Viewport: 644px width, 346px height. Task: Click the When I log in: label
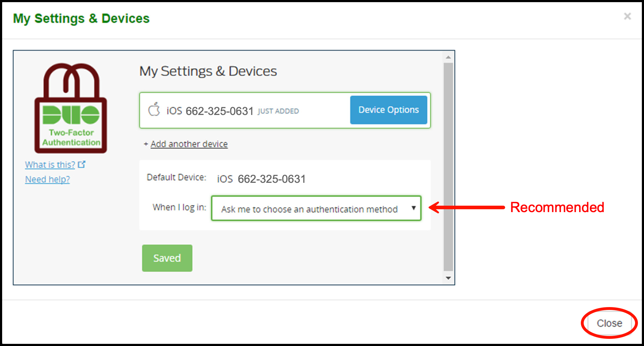180,207
